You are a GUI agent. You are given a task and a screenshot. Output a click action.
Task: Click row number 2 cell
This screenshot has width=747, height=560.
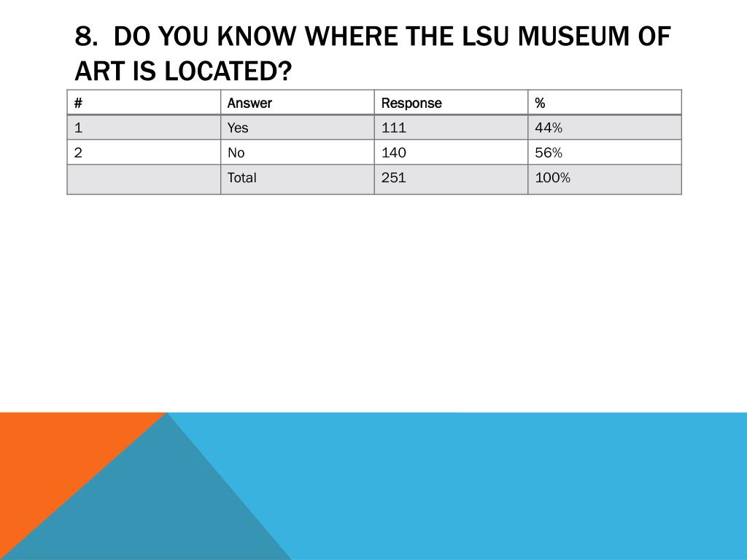[144, 152]
